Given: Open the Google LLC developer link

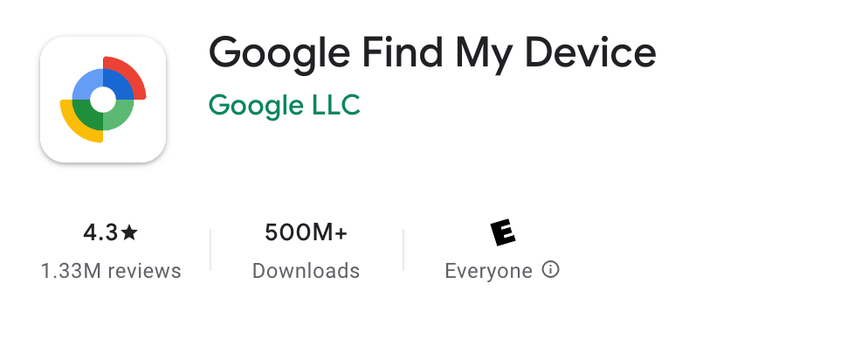Looking at the screenshot, I should pos(285,106).
